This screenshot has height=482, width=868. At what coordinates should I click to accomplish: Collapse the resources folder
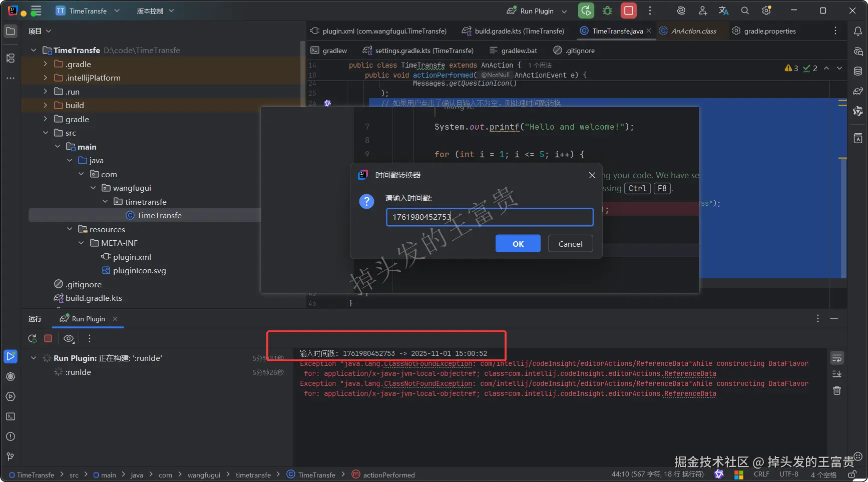point(70,229)
